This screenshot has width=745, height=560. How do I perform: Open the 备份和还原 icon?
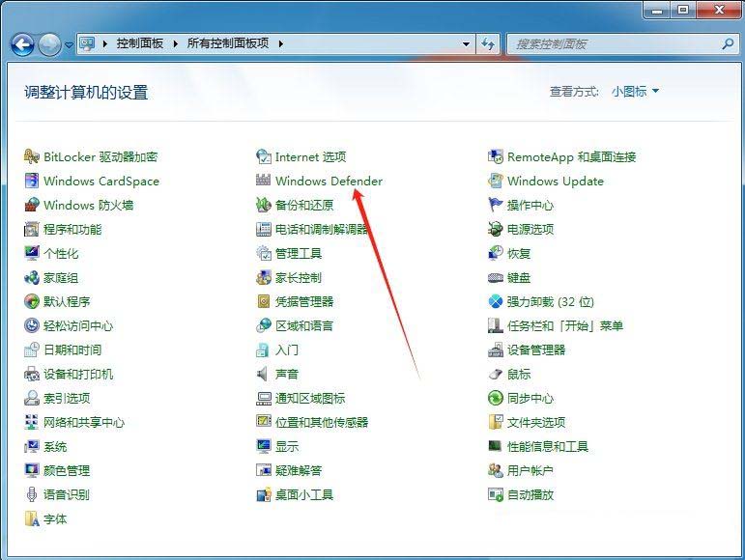point(263,205)
